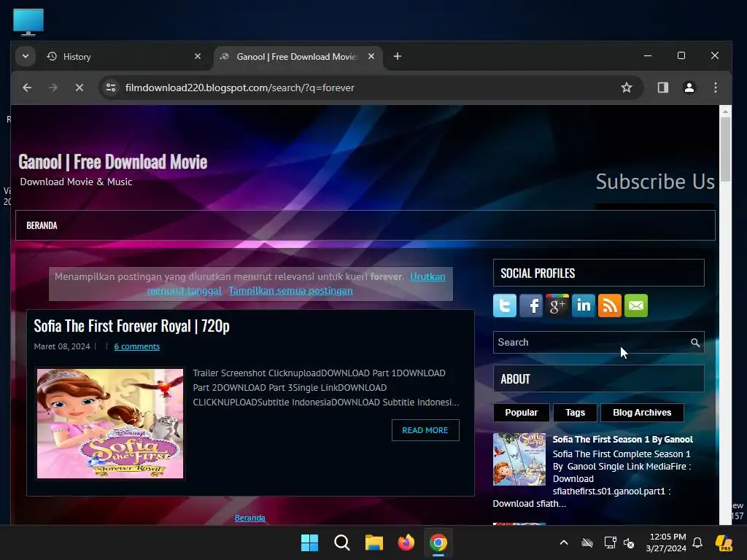Open the Google Plus social icon
The height and width of the screenshot is (560, 747).
(x=557, y=306)
